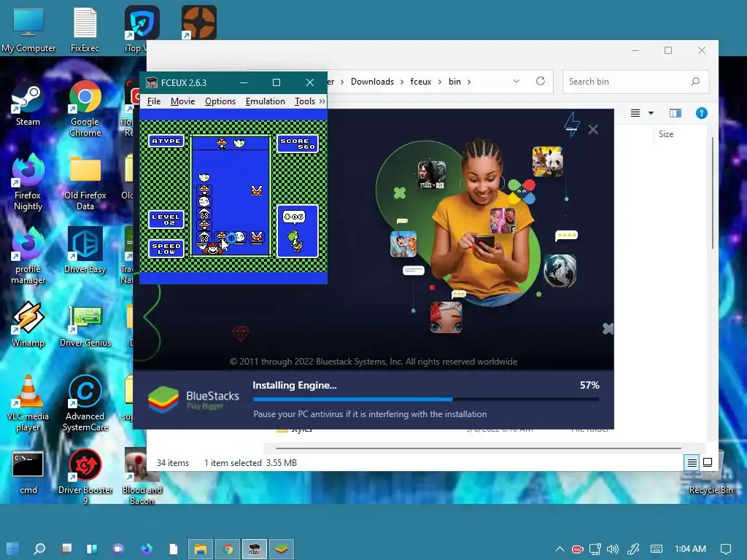Image resolution: width=747 pixels, height=560 pixels.
Task: Click bin in the Explorer address bar
Action: pyautogui.click(x=454, y=82)
